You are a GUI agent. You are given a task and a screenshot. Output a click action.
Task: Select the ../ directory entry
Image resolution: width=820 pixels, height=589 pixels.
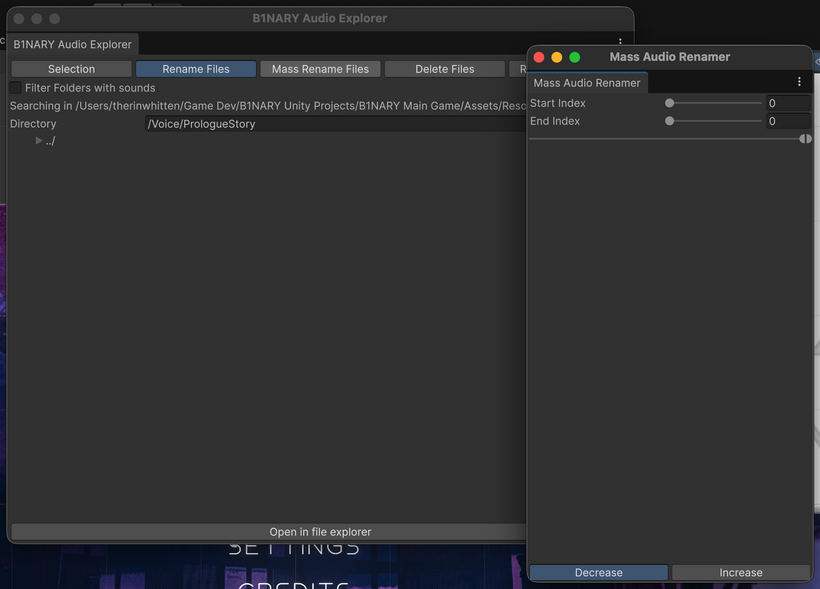pyautogui.click(x=50, y=141)
